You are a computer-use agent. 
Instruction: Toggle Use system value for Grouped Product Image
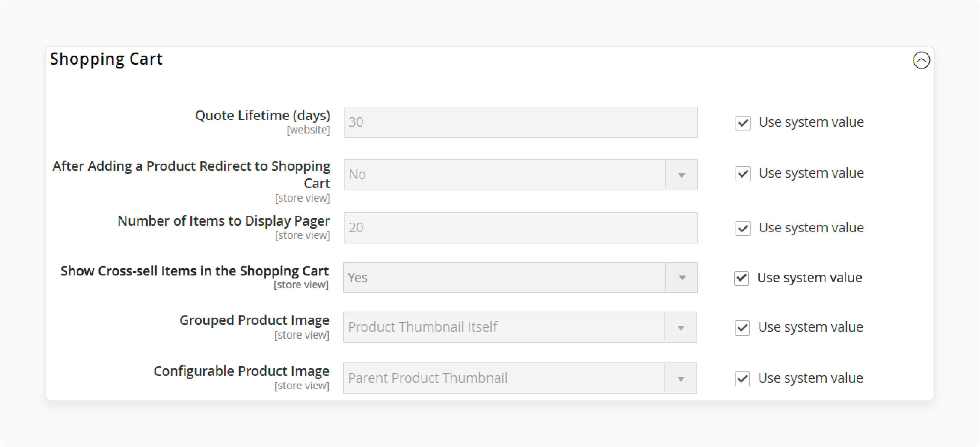[x=742, y=327]
